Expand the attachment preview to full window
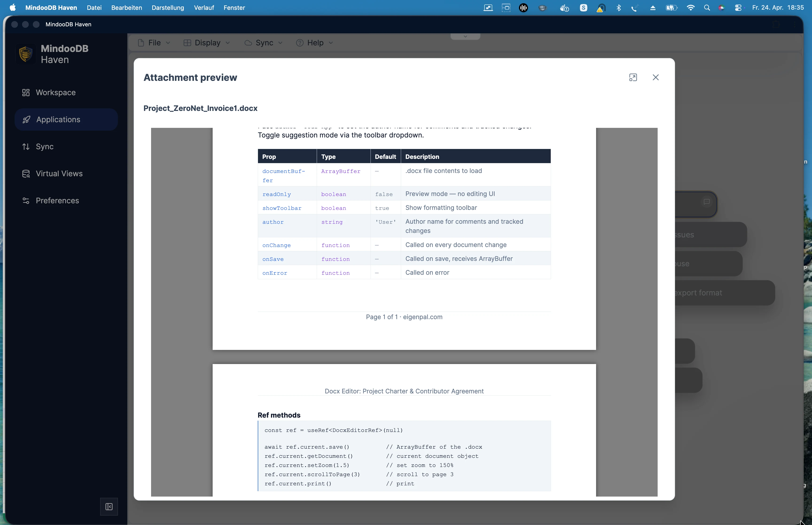812x525 pixels. (x=633, y=77)
